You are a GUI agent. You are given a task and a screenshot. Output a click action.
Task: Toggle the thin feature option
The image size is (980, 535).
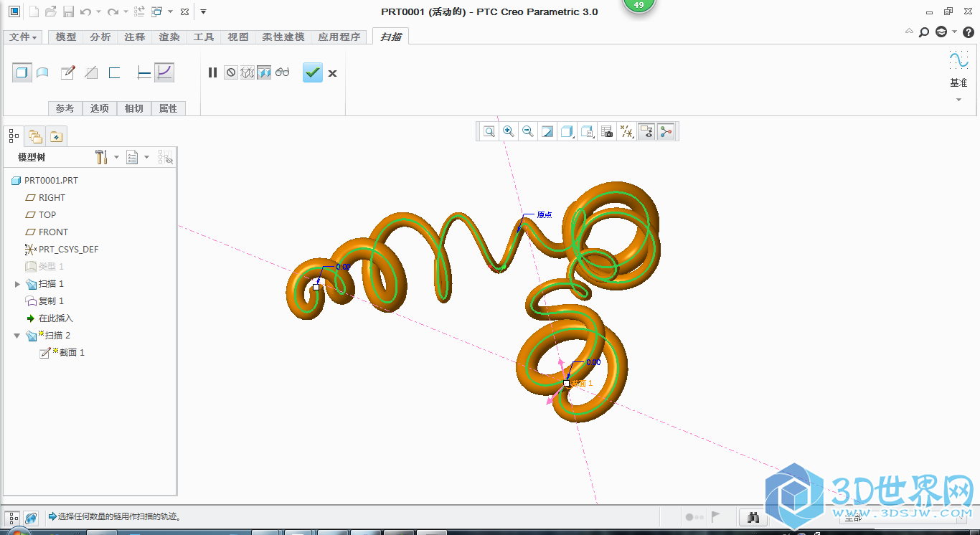point(114,72)
